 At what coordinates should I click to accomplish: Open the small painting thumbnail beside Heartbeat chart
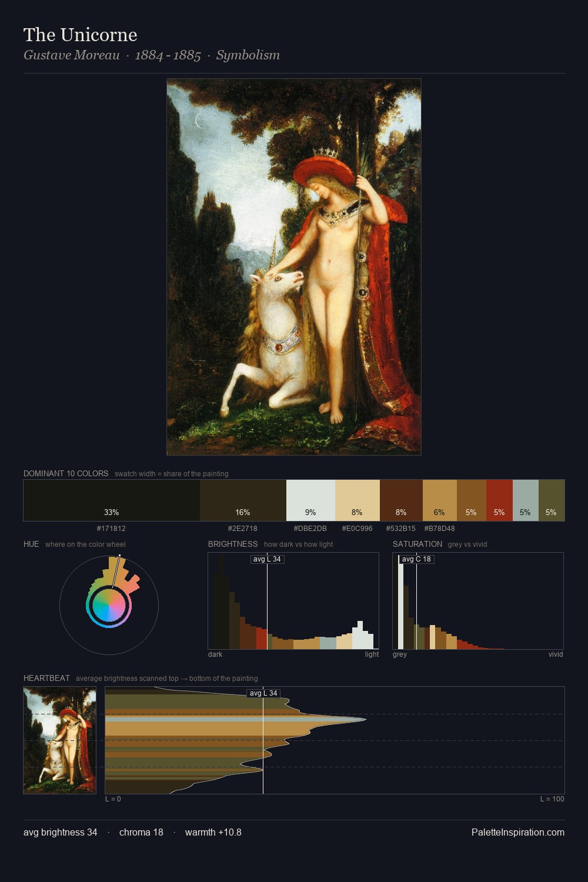59,740
